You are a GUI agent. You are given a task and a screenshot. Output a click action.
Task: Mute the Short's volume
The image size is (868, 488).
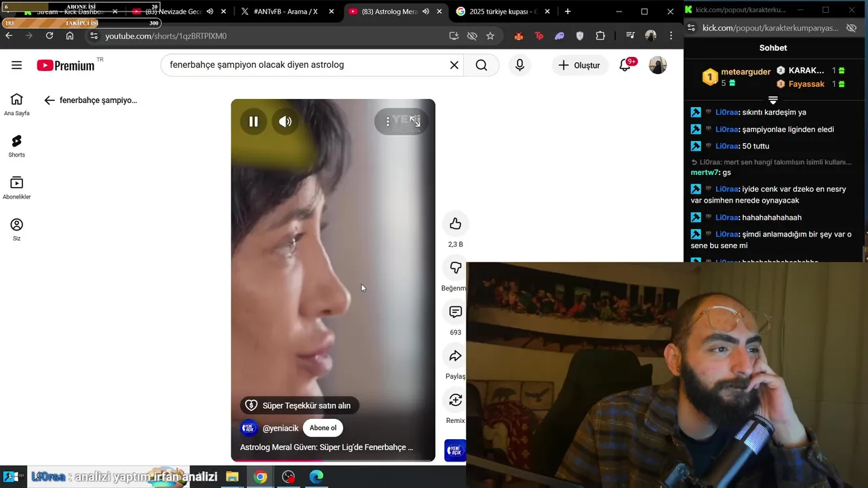coord(285,121)
